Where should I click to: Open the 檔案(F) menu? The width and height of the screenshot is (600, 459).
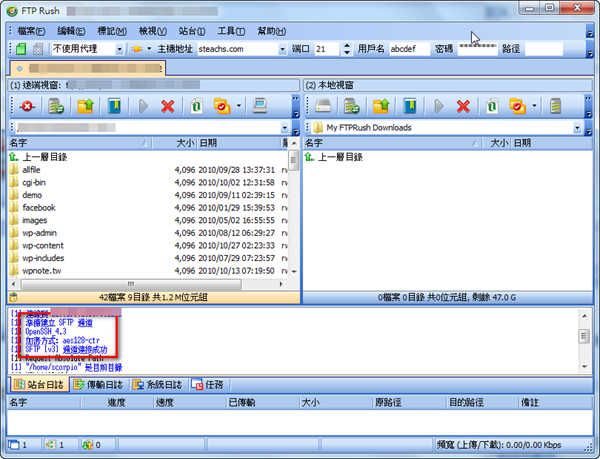click(31, 31)
